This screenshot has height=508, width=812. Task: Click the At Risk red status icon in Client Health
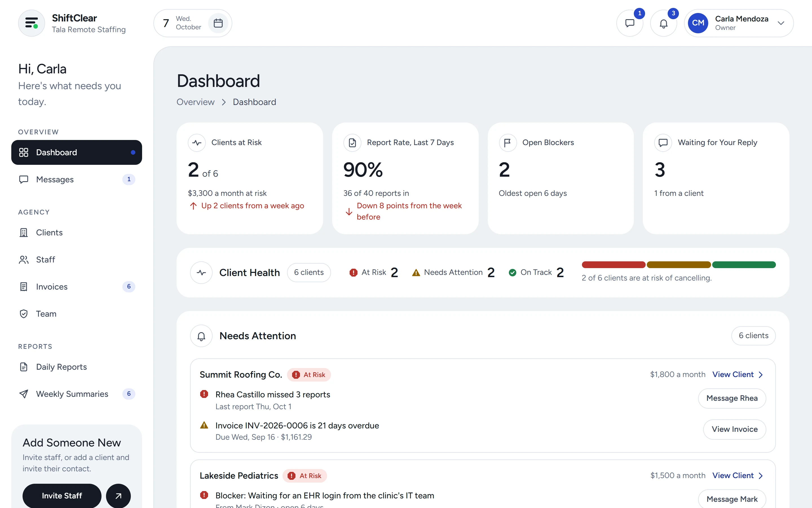click(353, 272)
